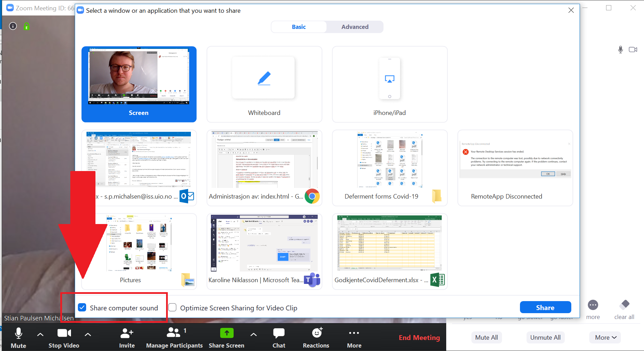Open the Invite participants icon
Viewport: 644px width, 351px height.
click(127, 333)
